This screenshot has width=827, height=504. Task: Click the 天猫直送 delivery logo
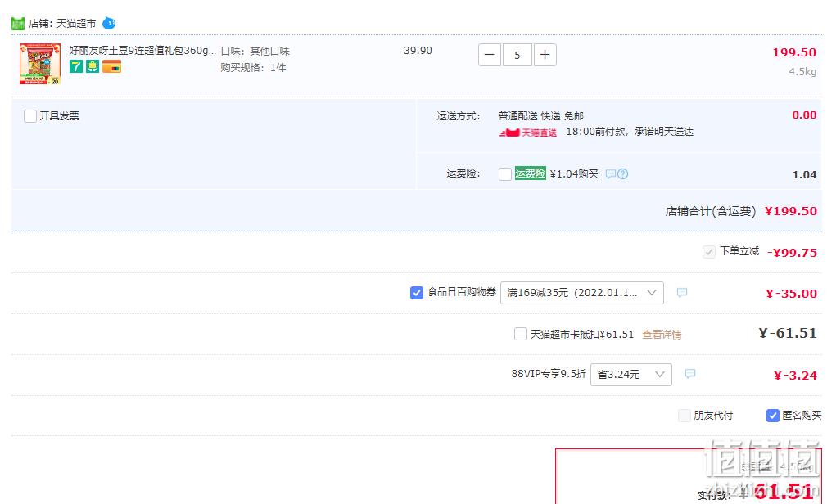point(528,133)
